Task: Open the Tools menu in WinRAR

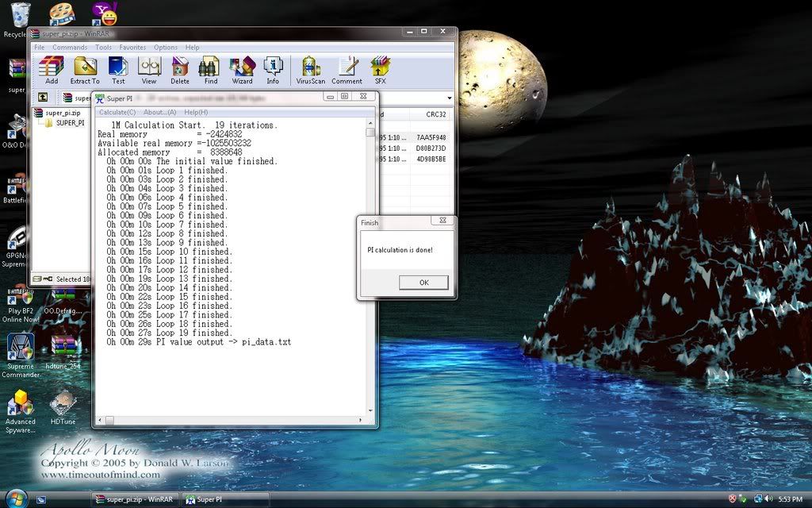Action: pos(103,47)
